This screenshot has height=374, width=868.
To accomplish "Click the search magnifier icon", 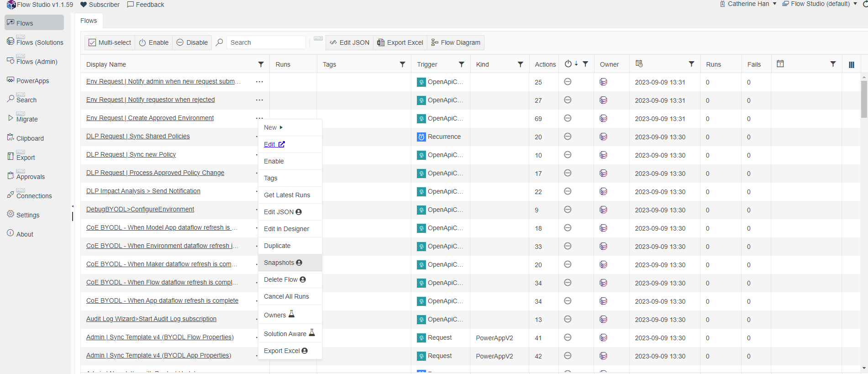I will click(x=219, y=42).
